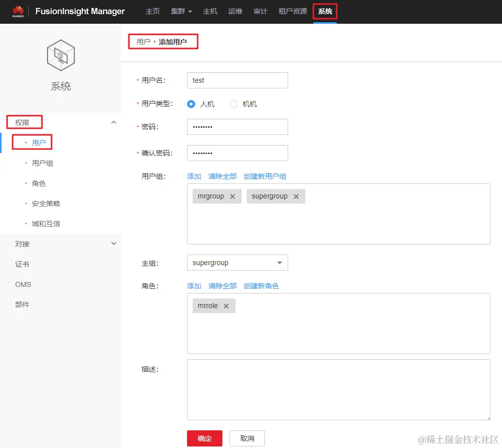This screenshot has width=502, height=448.
Task: Click the 用户 breadcrumb link
Action: pos(143,42)
